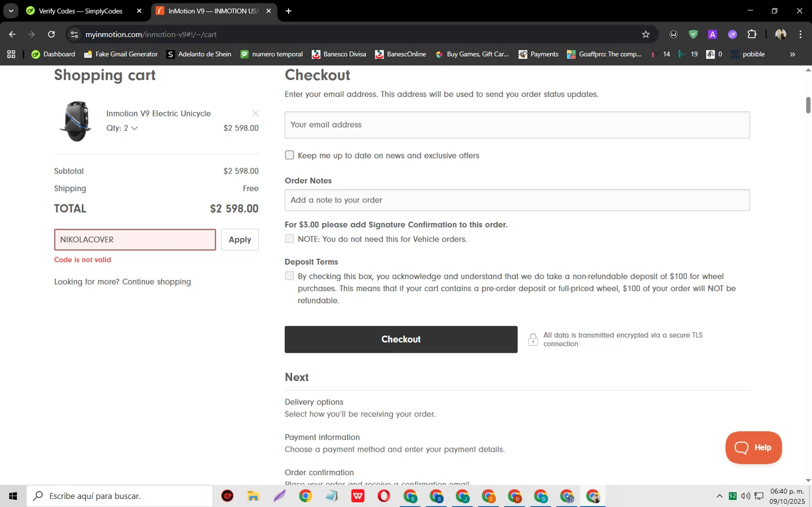Show hidden system tray icons

coord(719,496)
